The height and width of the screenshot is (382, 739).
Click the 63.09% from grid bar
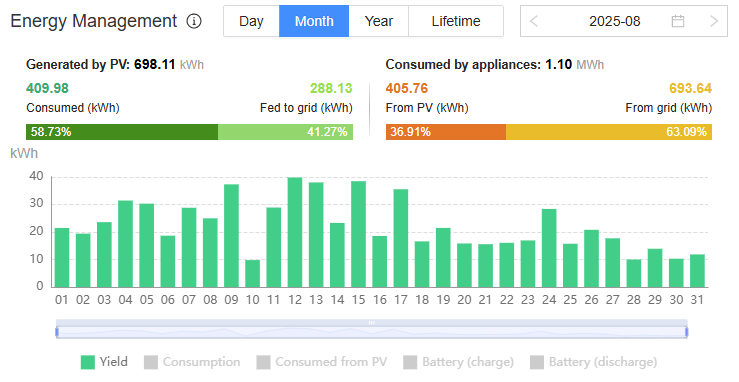click(x=609, y=132)
